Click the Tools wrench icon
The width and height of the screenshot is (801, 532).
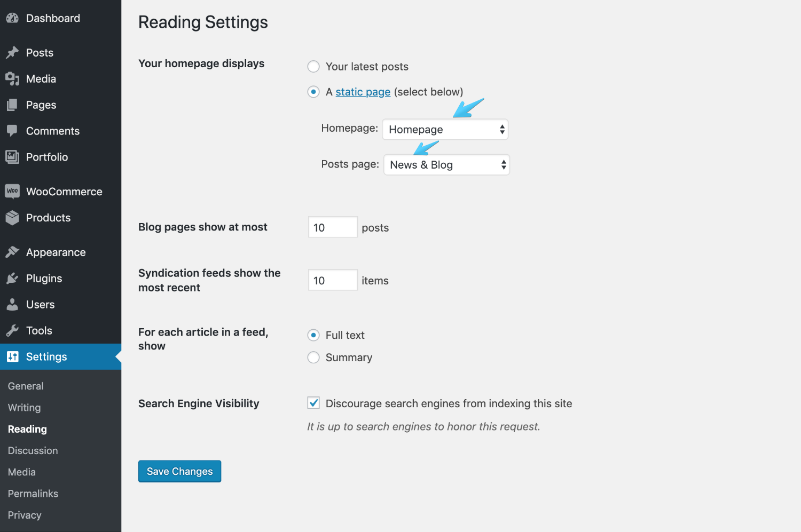[x=12, y=331]
